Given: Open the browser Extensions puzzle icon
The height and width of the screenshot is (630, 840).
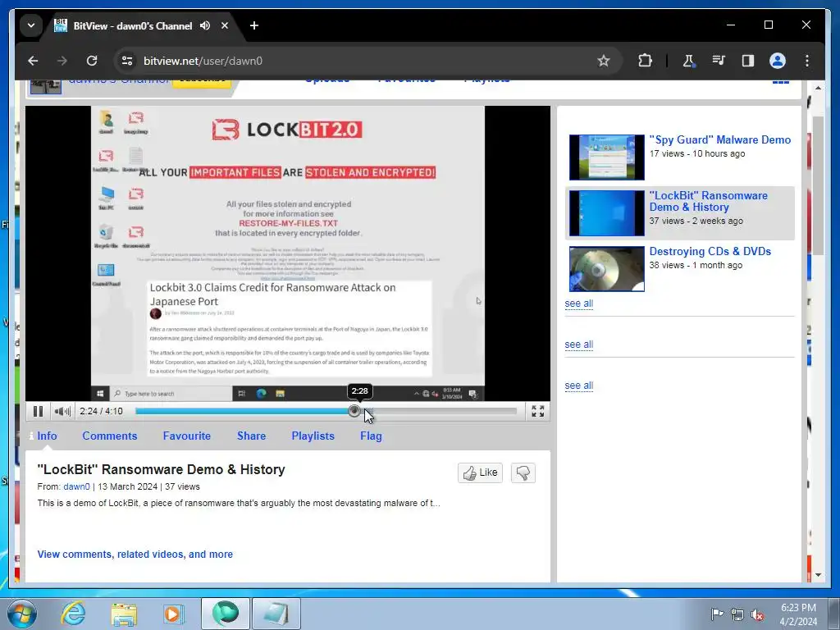Looking at the screenshot, I should pos(645,61).
